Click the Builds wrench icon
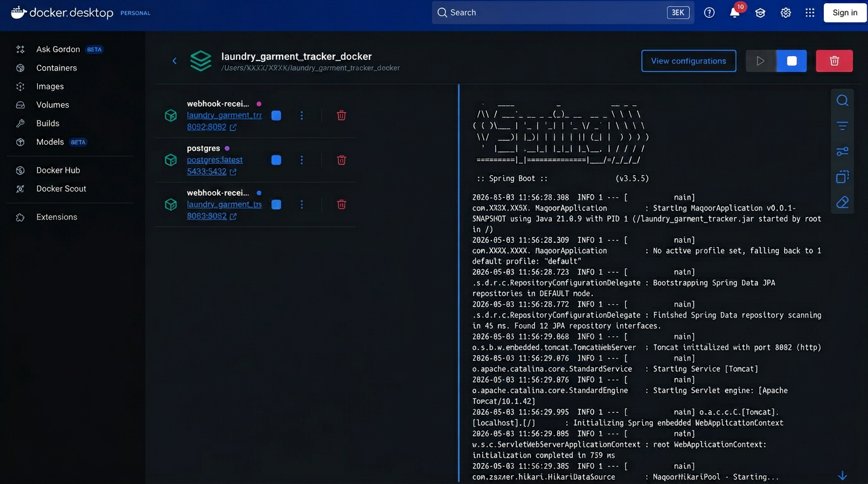Viewport: 868px width, 484px height. (20, 123)
